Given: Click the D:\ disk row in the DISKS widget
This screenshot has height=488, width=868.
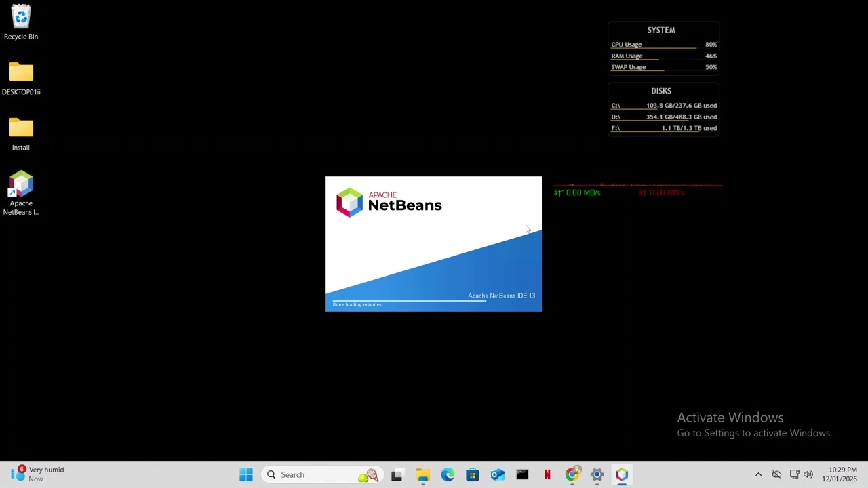Looking at the screenshot, I should point(663,117).
